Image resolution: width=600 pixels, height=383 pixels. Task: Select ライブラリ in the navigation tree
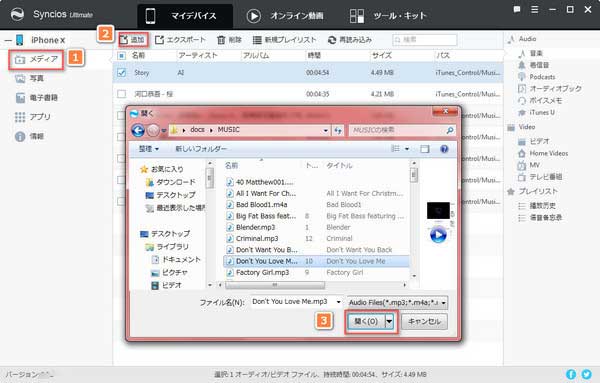[167, 247]
